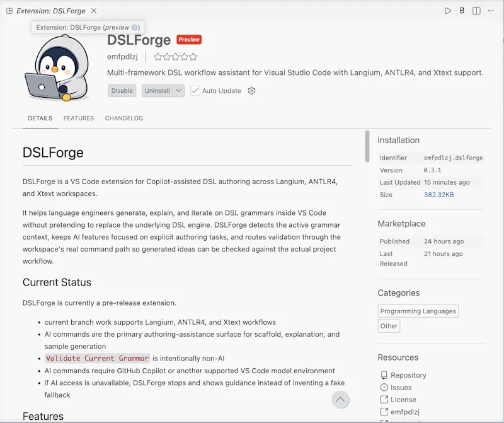Click the version value 0.3.1
This screenshot has width=504, height=423.
coord(432,170)
